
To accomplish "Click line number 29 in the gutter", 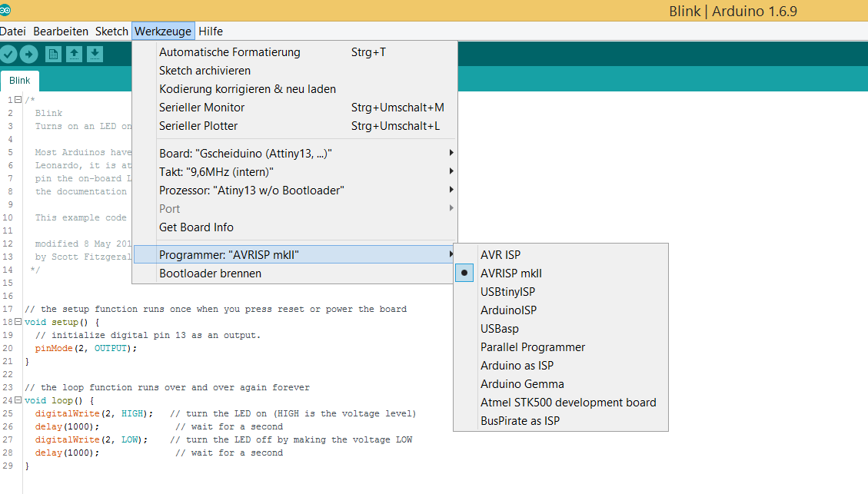I will point(8,466).
